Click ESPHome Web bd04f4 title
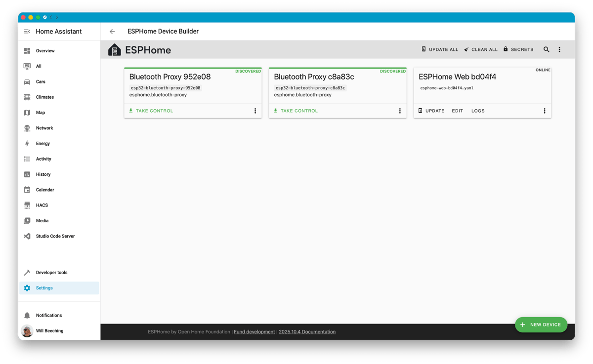593x364 pixels. (x=458, y=77)
